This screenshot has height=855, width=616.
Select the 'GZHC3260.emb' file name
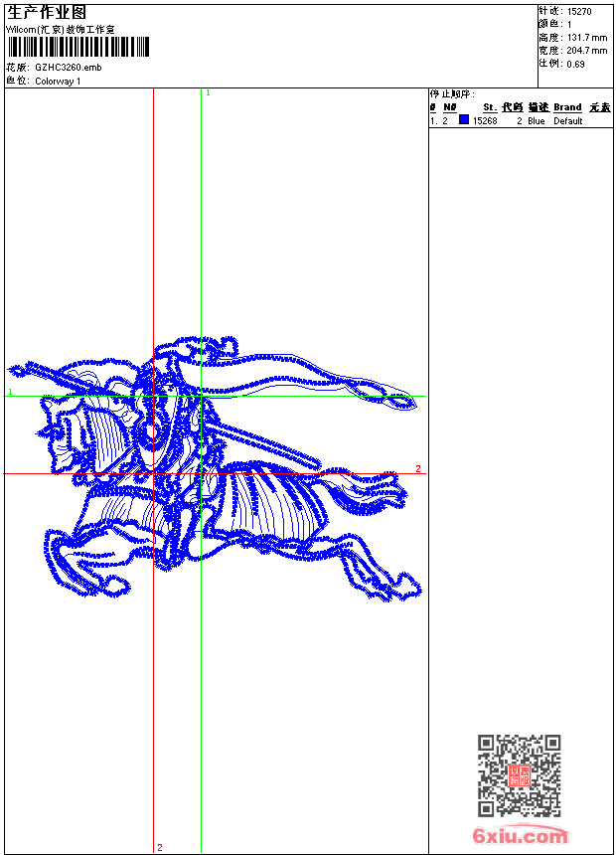[x=69, y=68]
